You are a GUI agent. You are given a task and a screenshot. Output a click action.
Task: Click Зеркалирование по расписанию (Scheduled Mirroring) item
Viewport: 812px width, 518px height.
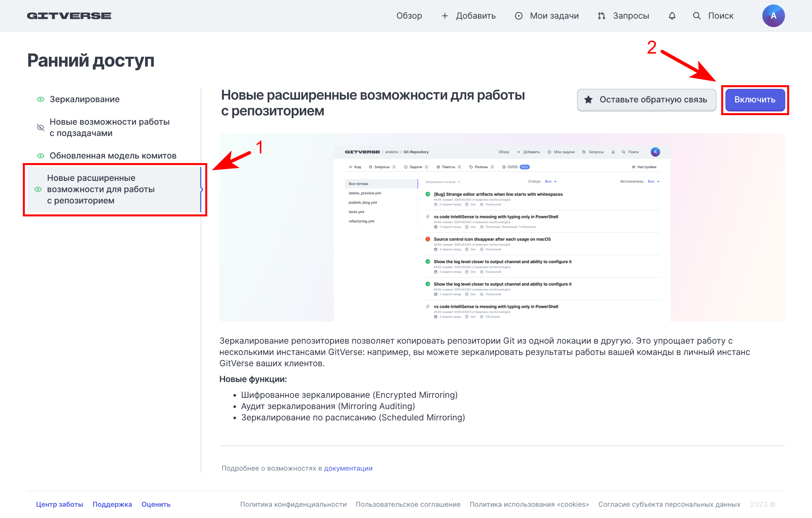pos(353,418)
